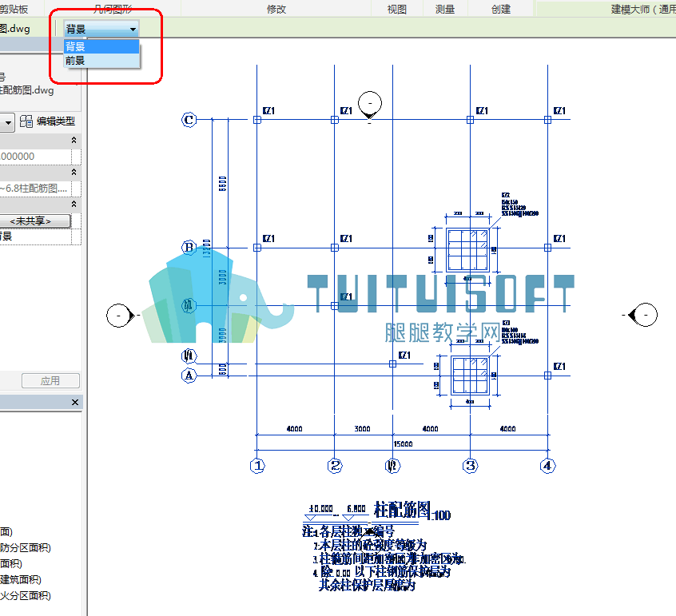Viewport: 676px width, 616px height.
Task: Click the 编辑类型 edit type icon
Action: click(26, 121)
